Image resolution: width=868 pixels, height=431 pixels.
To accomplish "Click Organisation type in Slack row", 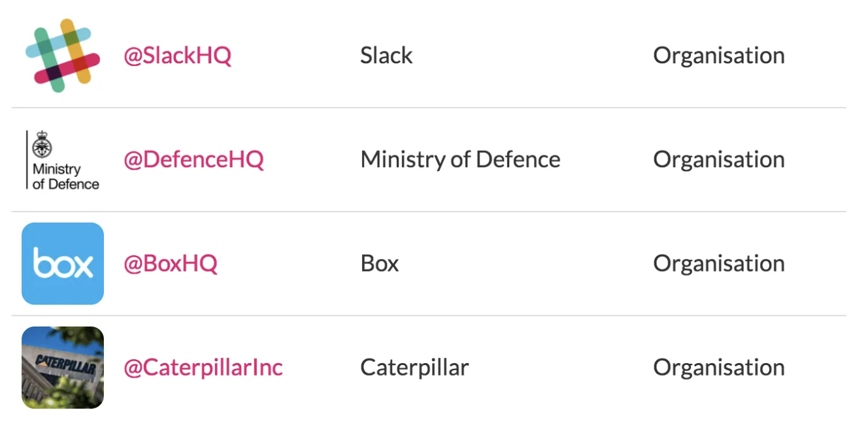I will pos(719,56).
